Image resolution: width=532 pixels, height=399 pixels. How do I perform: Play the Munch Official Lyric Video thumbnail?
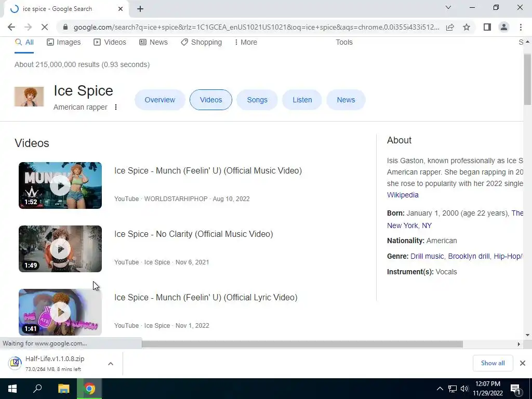(60, 312)
